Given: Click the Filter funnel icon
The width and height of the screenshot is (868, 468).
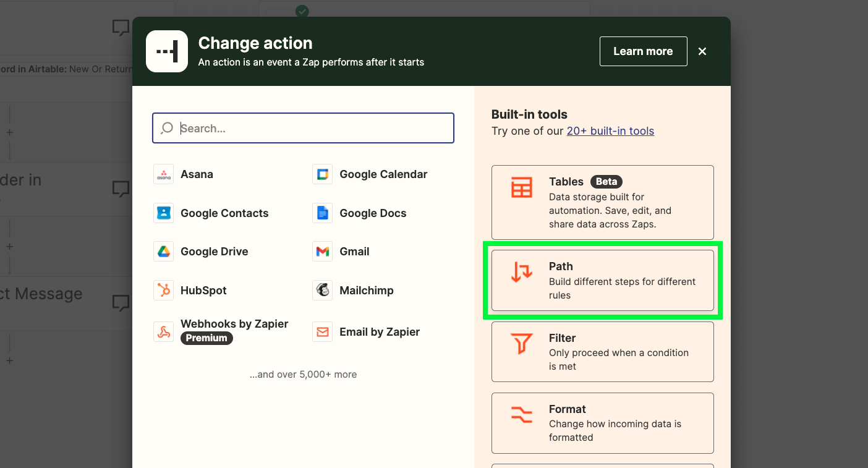Looking at the screenshot, I should point(521,344).
